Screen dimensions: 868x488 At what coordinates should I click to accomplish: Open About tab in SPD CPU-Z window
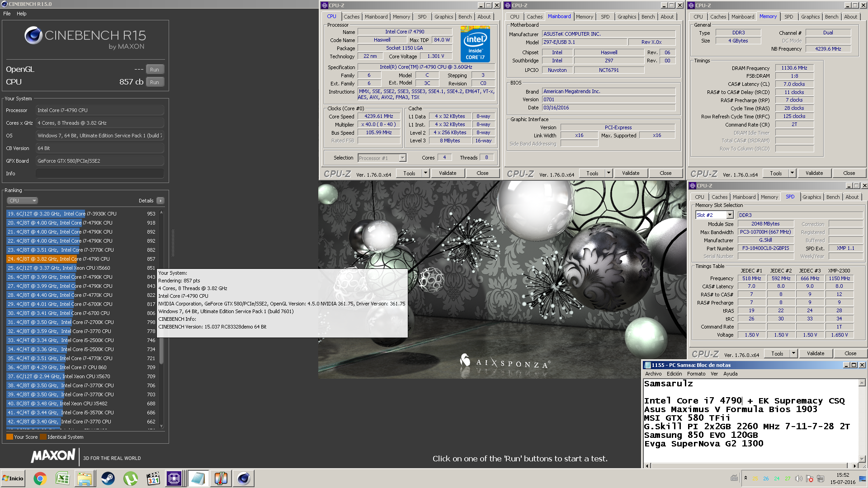(x=852, y=197)
